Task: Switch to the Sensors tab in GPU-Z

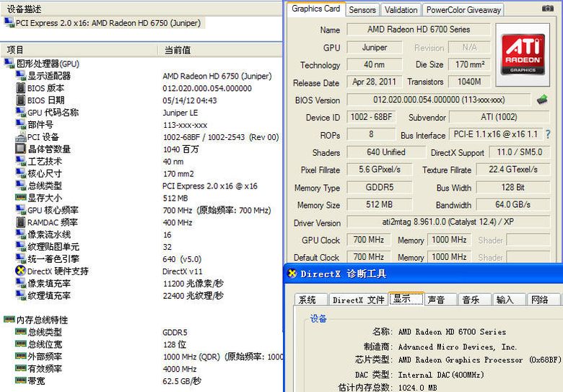Action: click(362, 10)
